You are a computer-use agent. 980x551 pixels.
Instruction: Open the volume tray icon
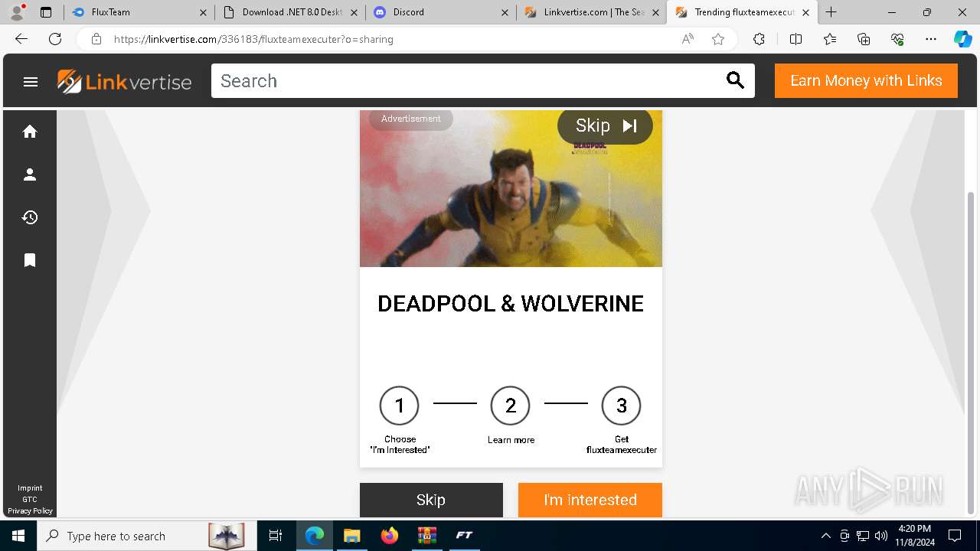[881, 536]
